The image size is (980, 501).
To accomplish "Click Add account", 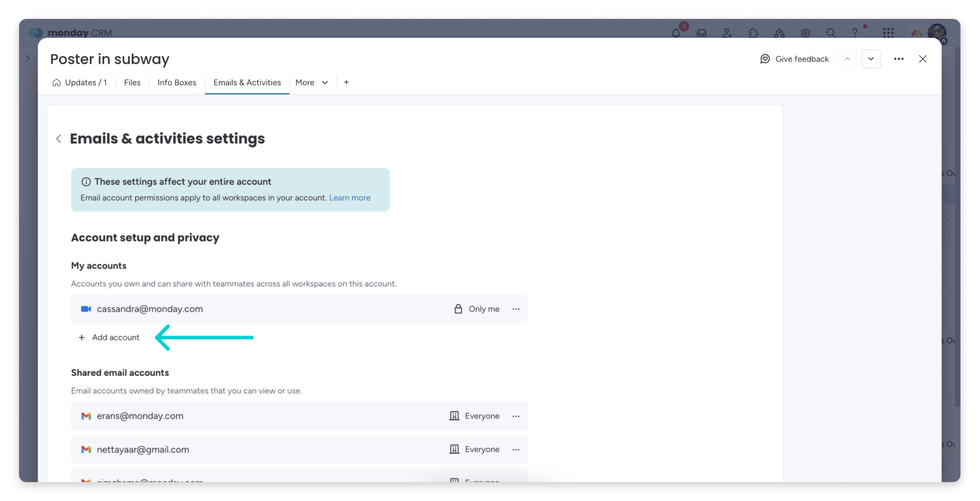I will [x=109, y=338].
